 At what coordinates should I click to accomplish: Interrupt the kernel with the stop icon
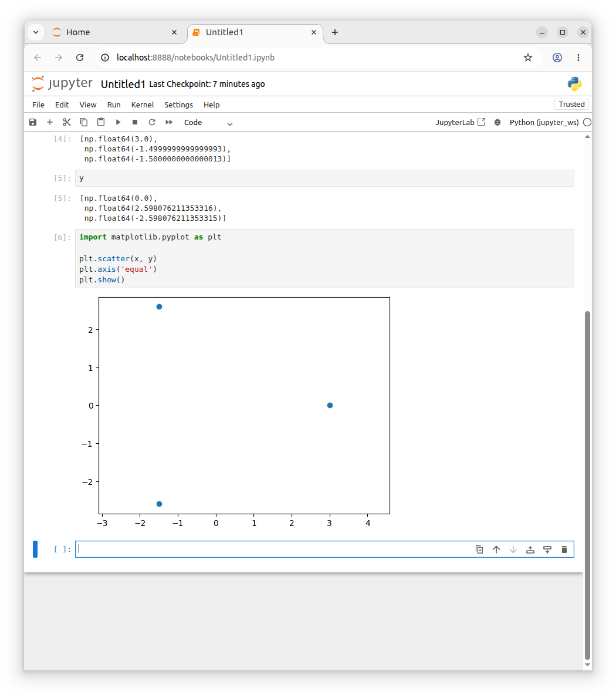point(135,122)
